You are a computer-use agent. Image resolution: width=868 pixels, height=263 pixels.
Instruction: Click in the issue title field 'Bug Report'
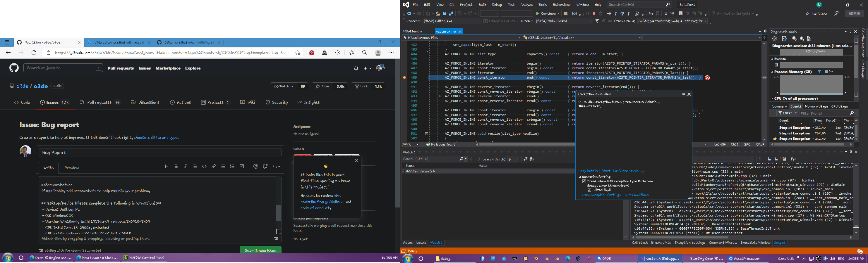pyautogui.click(x=160, y=153)
